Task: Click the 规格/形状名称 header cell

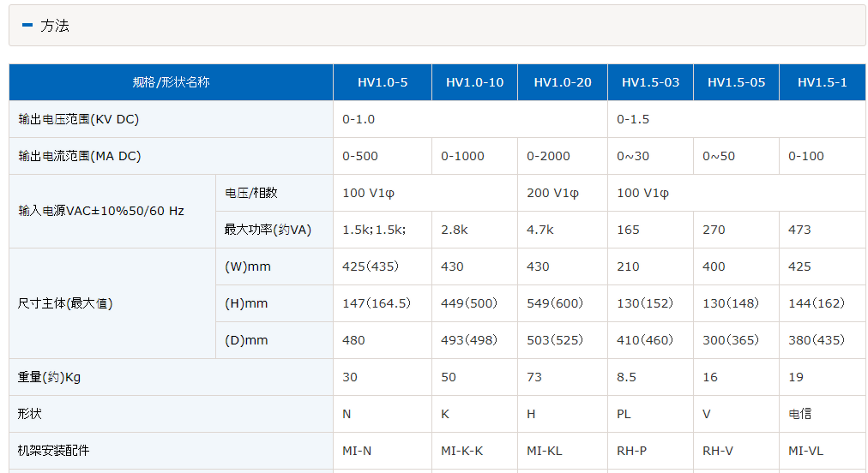Action: pos(171,82)
